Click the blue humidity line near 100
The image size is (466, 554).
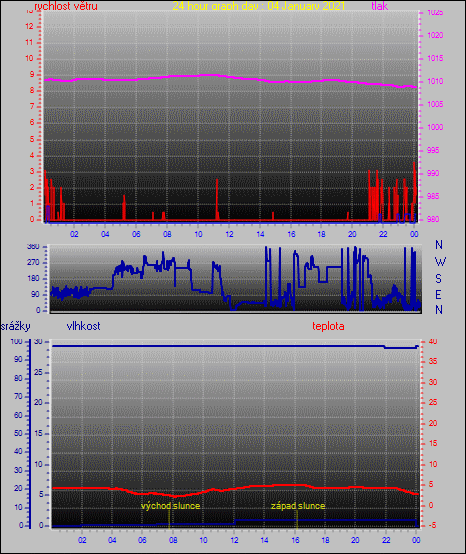[x=212, y=346]
